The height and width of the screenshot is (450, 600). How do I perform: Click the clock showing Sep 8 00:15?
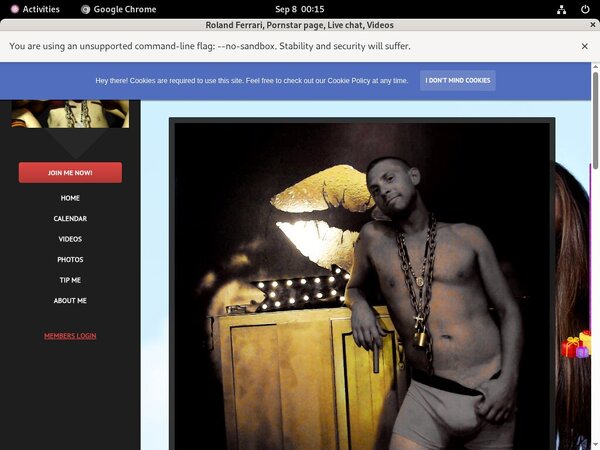point(299,9)
